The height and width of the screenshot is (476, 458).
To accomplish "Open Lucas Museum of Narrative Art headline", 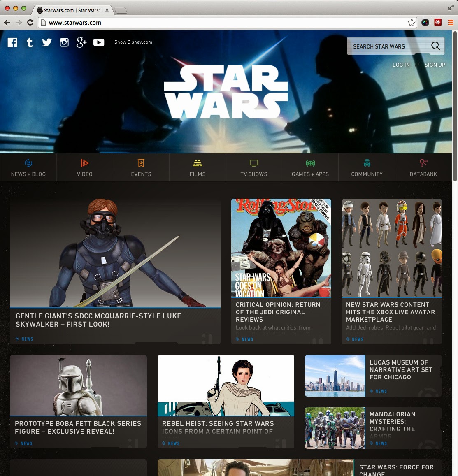I will coord(401,370).
